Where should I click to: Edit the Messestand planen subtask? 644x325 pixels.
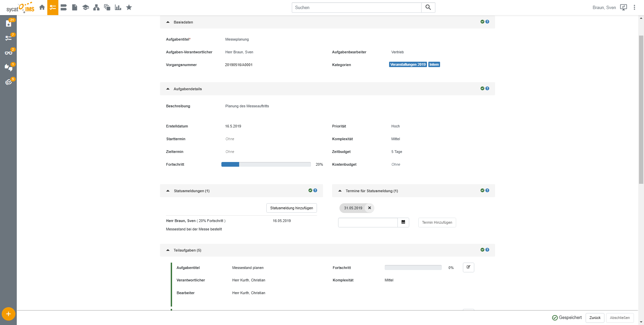[468, 267]
